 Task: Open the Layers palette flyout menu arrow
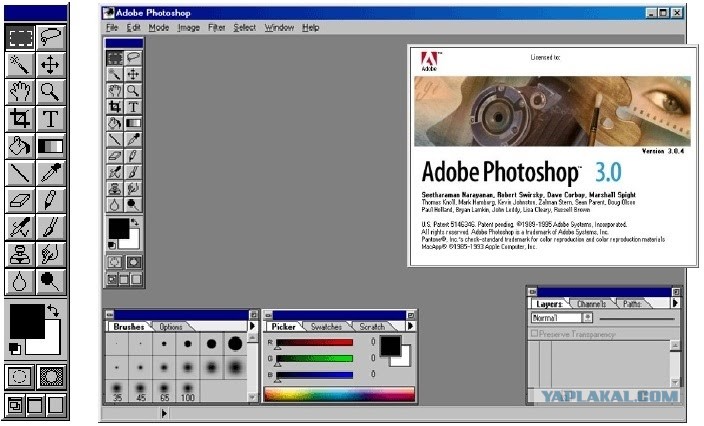tap(675, 303)
